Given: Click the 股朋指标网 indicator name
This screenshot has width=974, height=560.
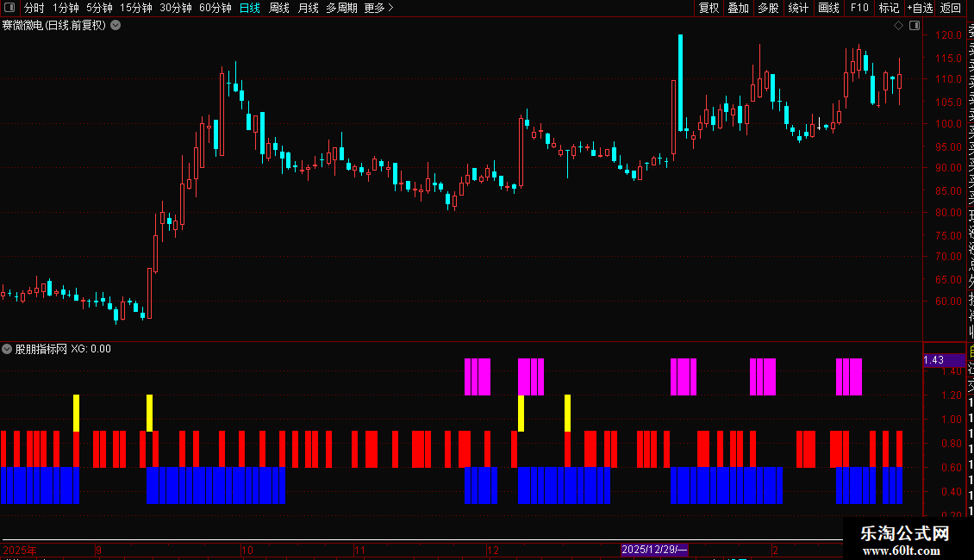Looking at the screenshot, I should [x=41, y=349].
